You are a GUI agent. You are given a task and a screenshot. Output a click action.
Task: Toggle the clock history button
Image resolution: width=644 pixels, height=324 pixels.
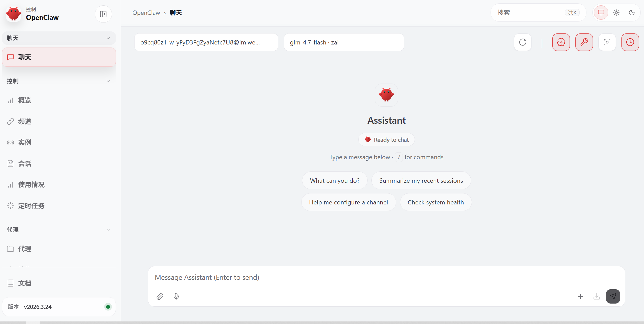(x=630, y=42)
